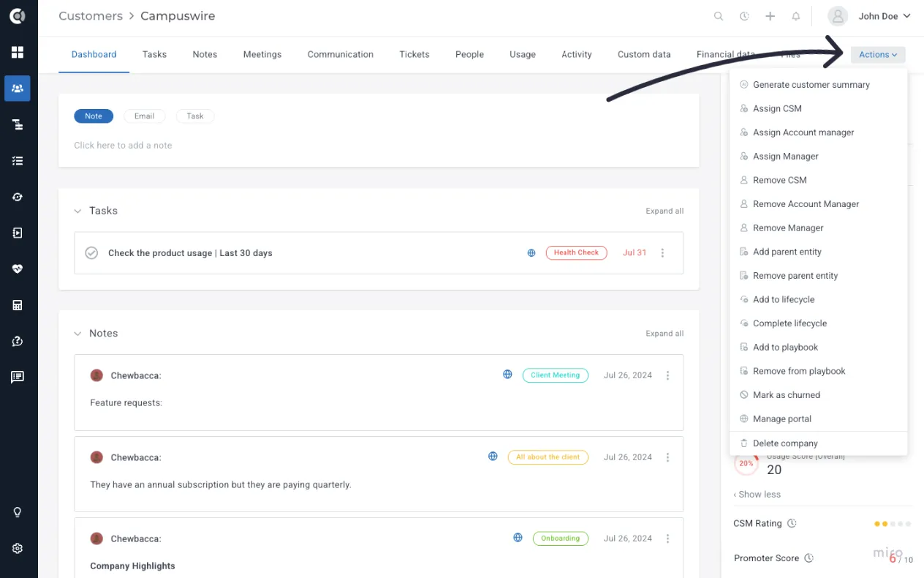Select the Email pill in composer
This screenshot has width=924, height=578.
tap(144, 116)
